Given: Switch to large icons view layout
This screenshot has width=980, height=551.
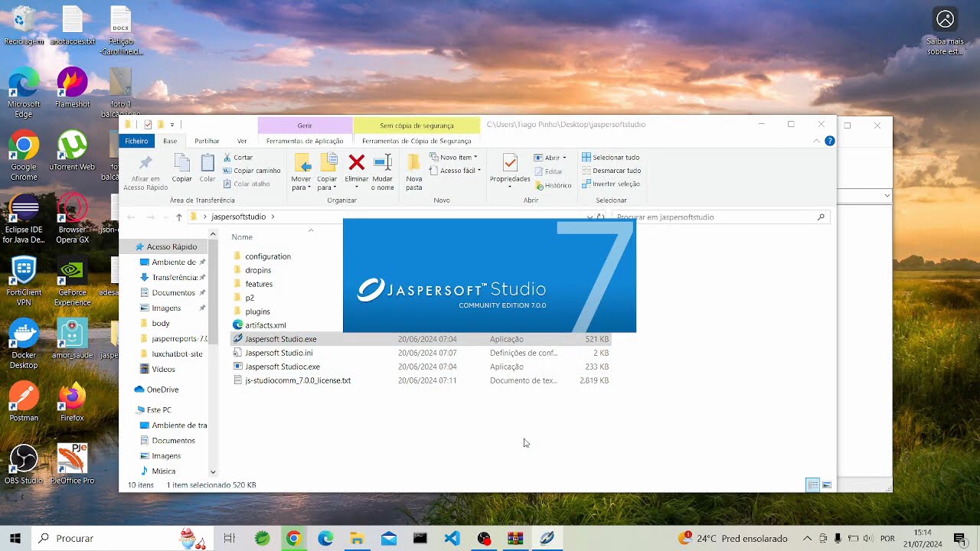Looking at the screenshot, I should (x=827, y=485).
